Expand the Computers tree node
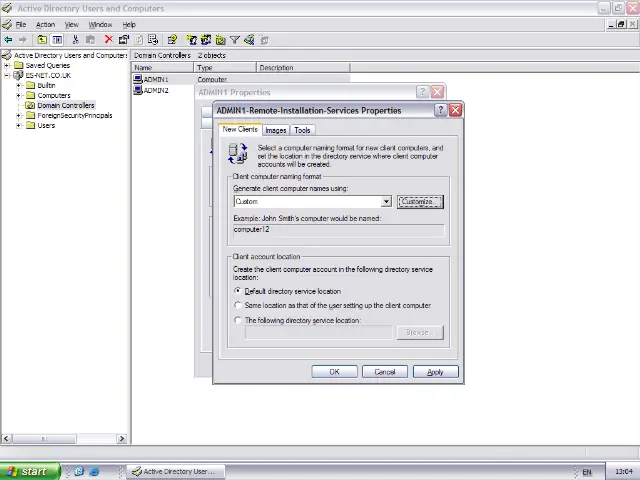Screen dimensions: 640x480 19,95
